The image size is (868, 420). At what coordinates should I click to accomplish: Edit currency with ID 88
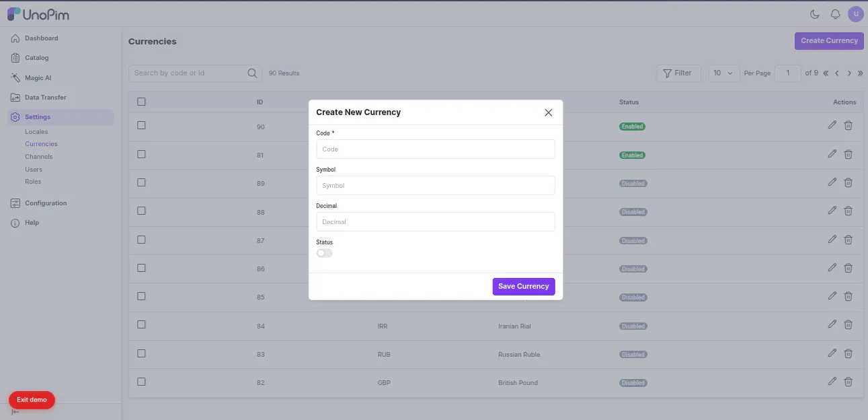coord(832,211)
